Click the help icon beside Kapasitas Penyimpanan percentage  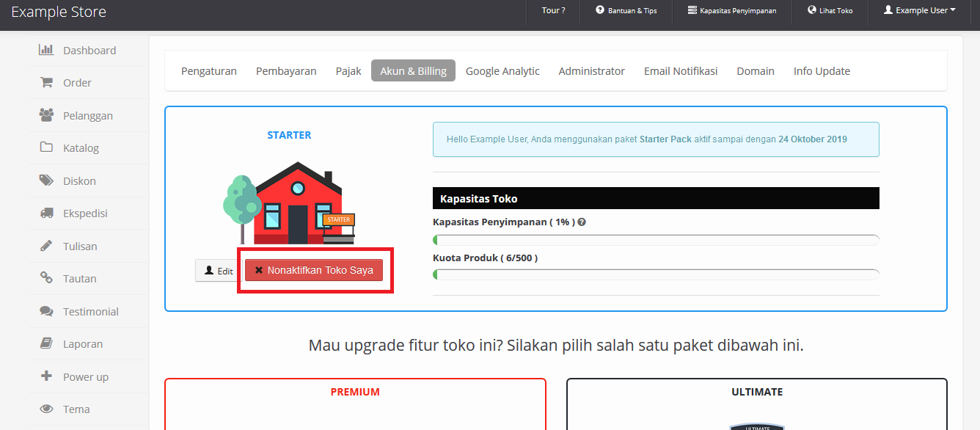(x=582, y=222)
